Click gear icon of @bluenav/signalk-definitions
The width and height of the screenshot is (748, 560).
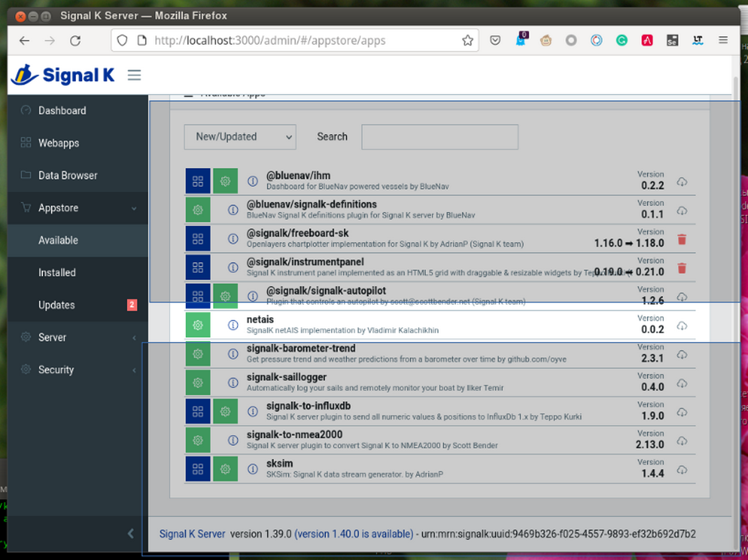198,210
